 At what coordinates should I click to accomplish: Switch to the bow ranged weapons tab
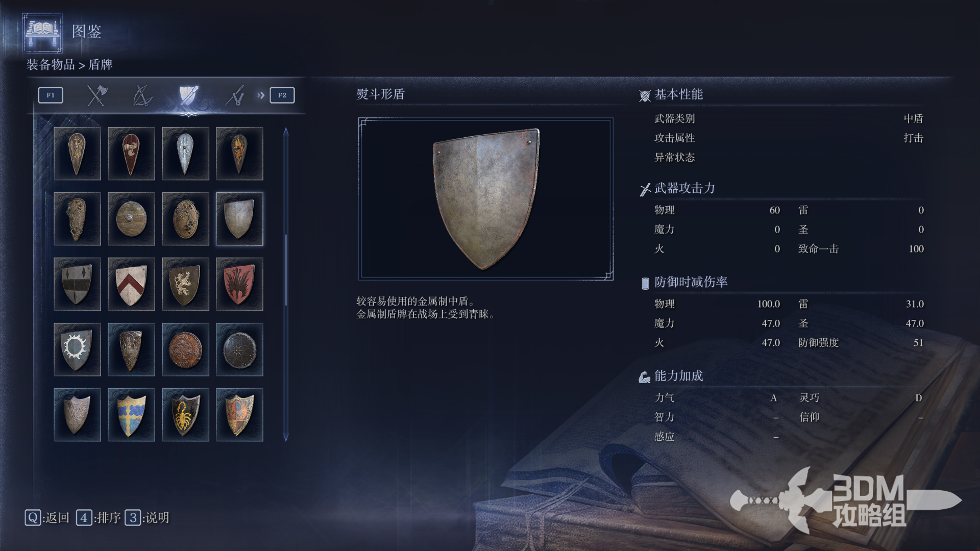(x=142, y=95)
